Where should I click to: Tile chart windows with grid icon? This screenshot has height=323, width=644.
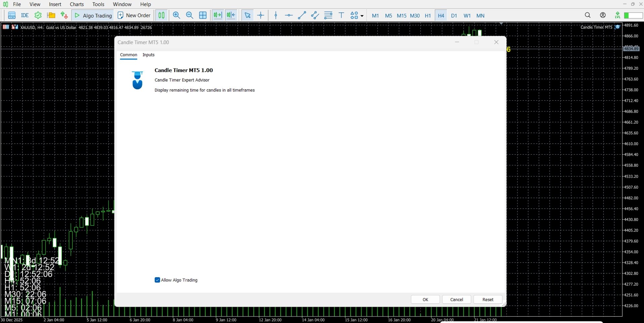pos(203,15)
